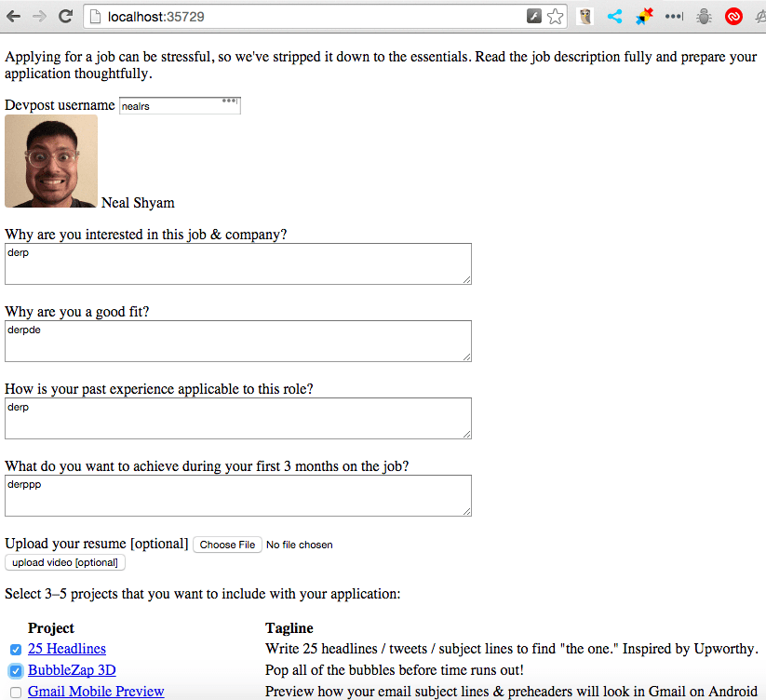Click the blue share extension icon
The height and width of the screenshot is (700, 766).
click(614, 17)
